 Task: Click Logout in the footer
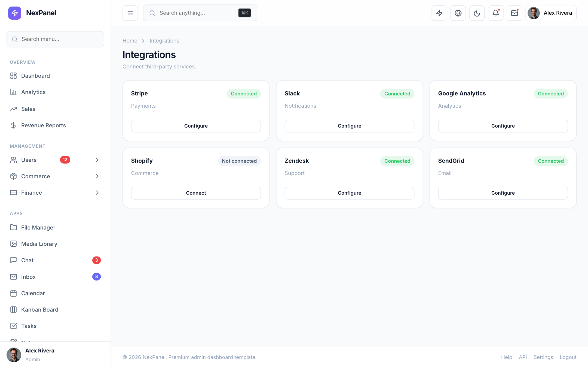[x=568, y=357]
